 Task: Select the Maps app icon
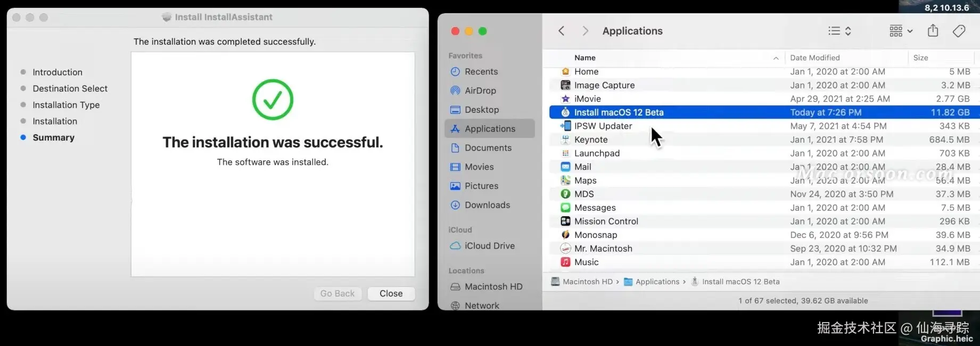tap(565, 180)
